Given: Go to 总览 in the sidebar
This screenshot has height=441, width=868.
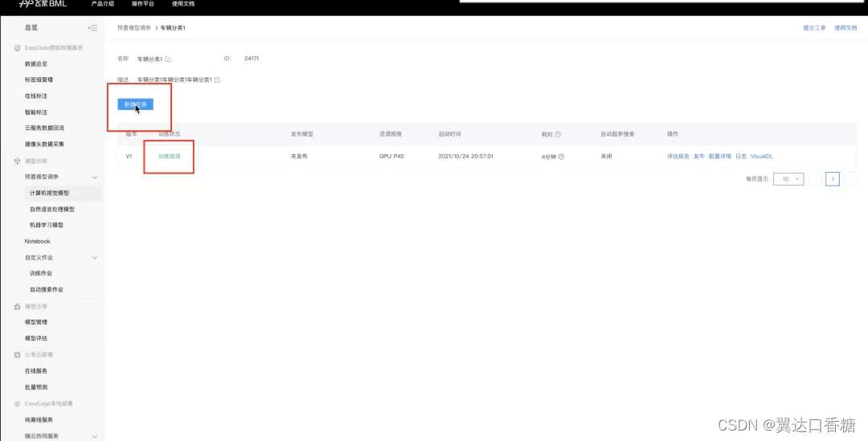Looking at the screenshot, I should point(31,27).
